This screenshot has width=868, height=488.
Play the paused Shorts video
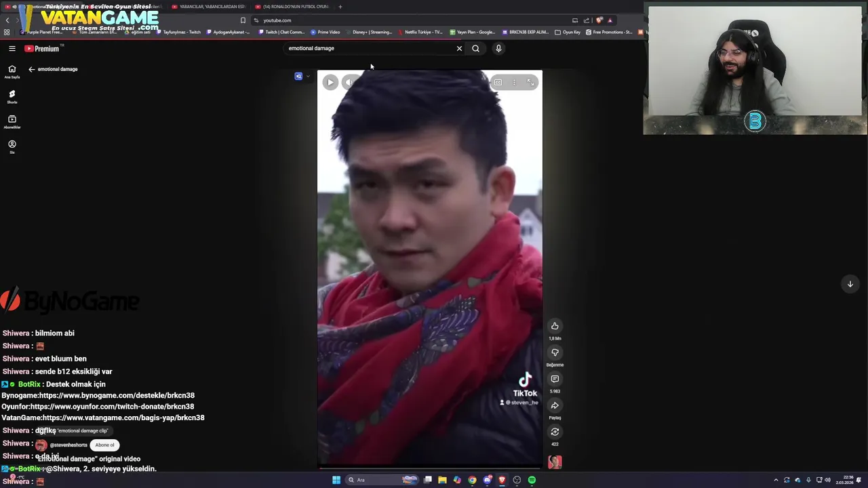330,83
